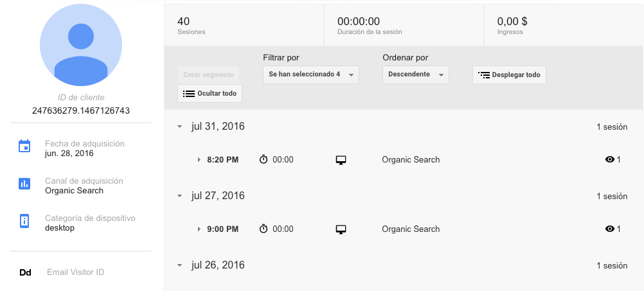Open the Ordenar por Descendente dropdown
This screenshot has width=644, height=291.
416,75
